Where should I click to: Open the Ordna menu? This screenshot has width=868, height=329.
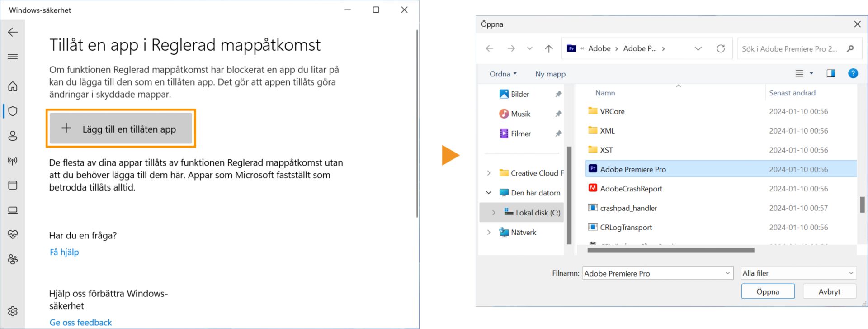click(503, 74)
